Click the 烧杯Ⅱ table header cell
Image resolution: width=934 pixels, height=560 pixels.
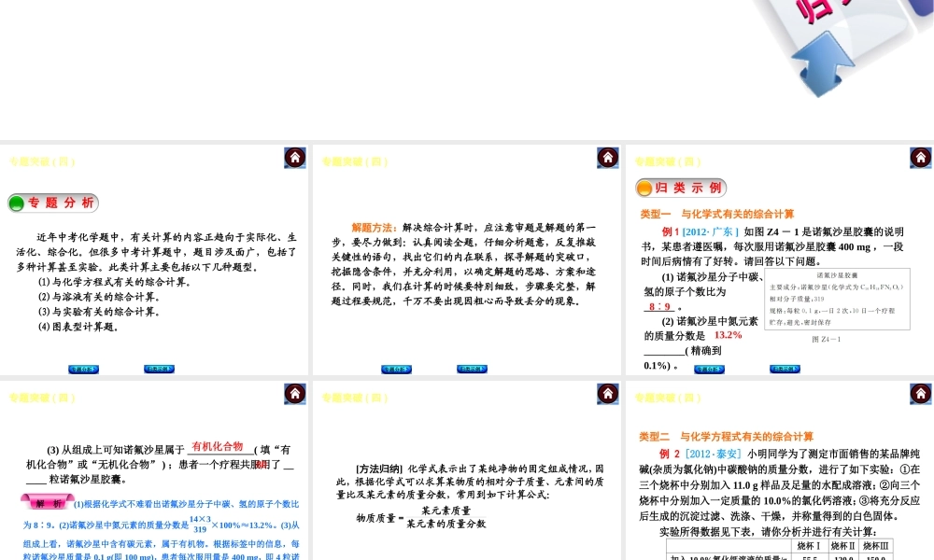842,546
